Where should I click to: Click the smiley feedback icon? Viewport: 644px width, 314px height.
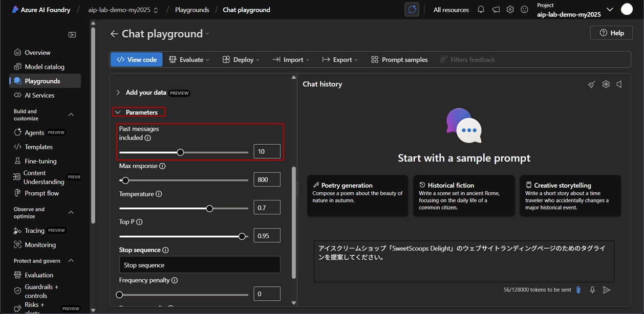524,10
